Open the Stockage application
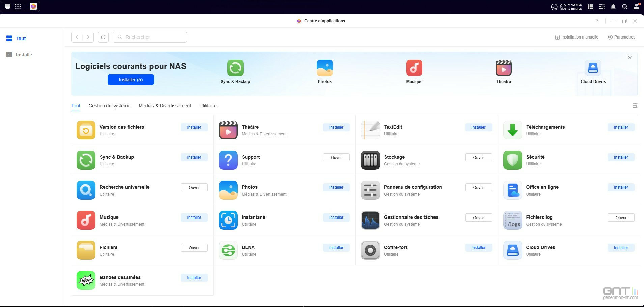The width and height of the screenshot is (644, 307). tap(478, 157)
